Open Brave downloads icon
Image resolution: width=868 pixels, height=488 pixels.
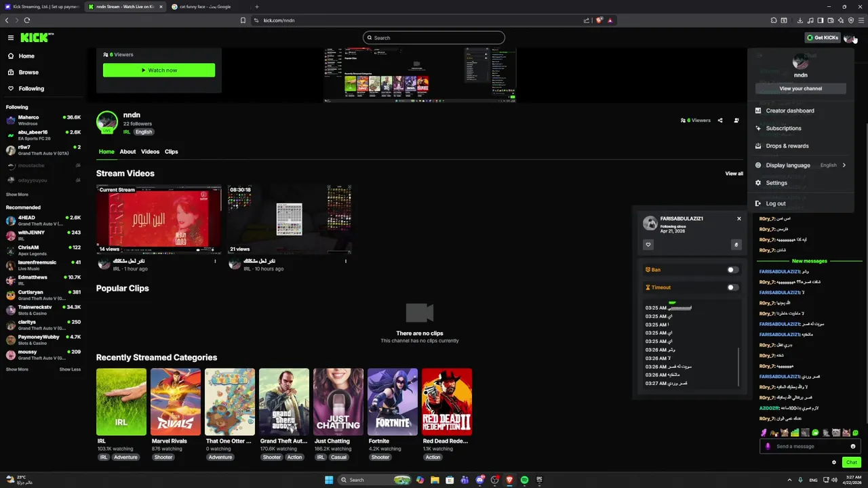[x=800, y=20]
